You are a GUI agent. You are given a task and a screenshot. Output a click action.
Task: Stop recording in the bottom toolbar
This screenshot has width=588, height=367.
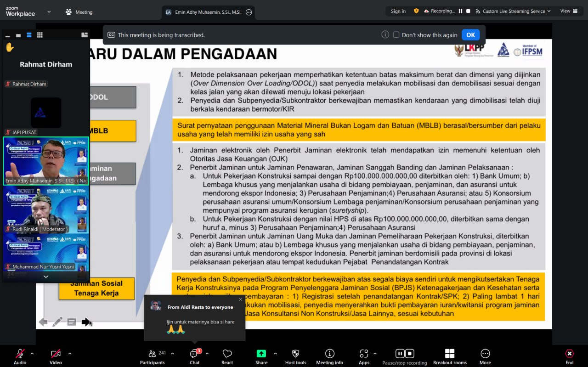click(410, 353)
